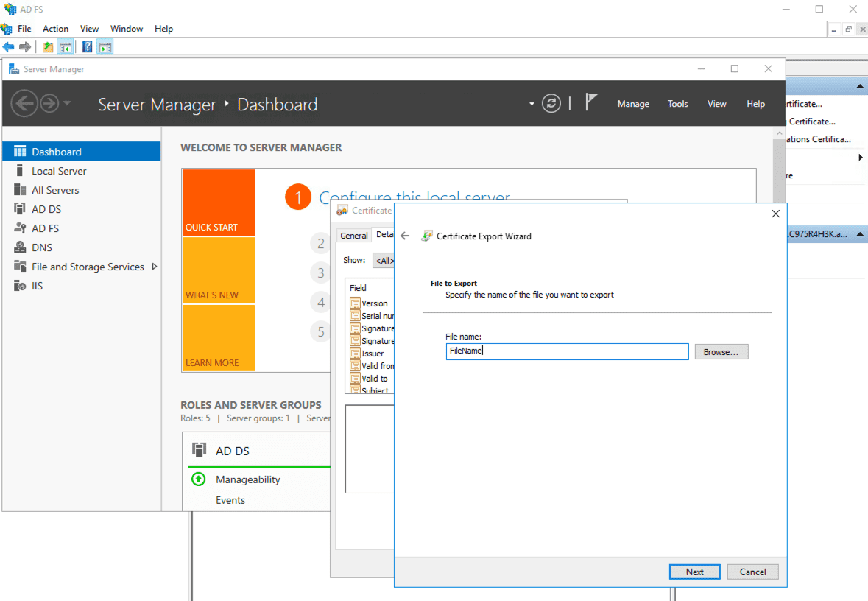Click inside the File name input field

[x=567, y=351]
